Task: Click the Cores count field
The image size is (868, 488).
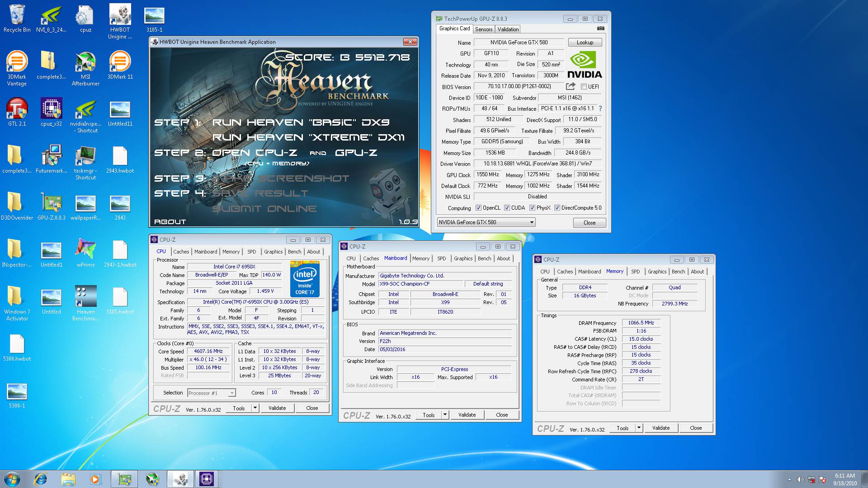Action: click(274, 393)
